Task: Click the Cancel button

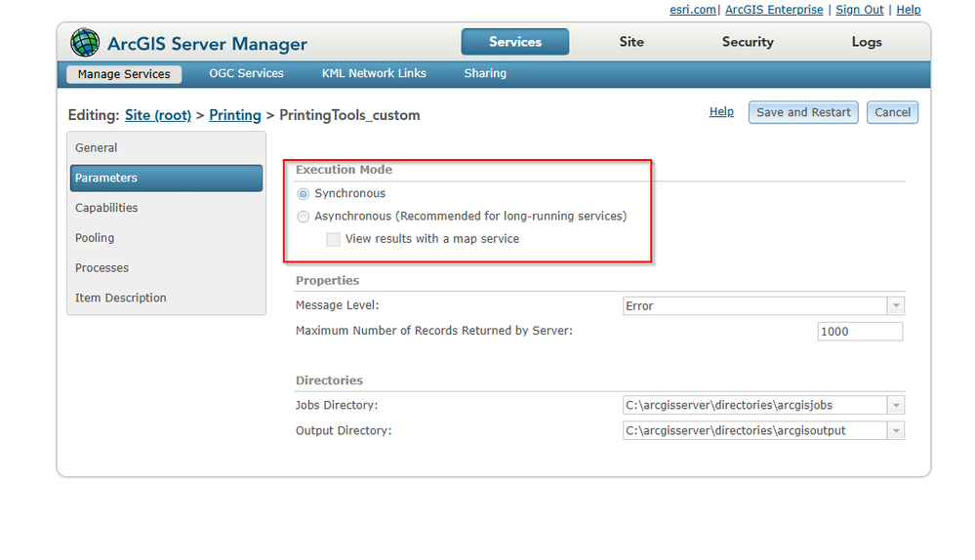Action: pos(892,112)
